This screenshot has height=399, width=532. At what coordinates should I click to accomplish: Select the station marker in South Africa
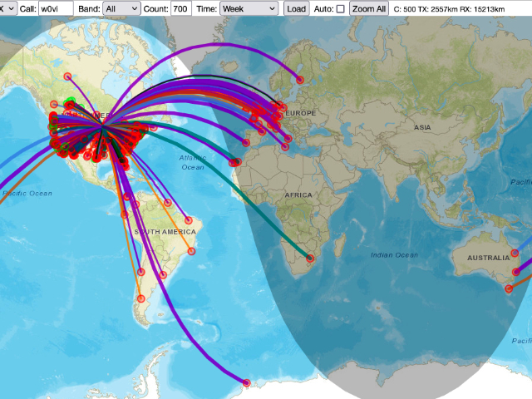click(310, 258)
